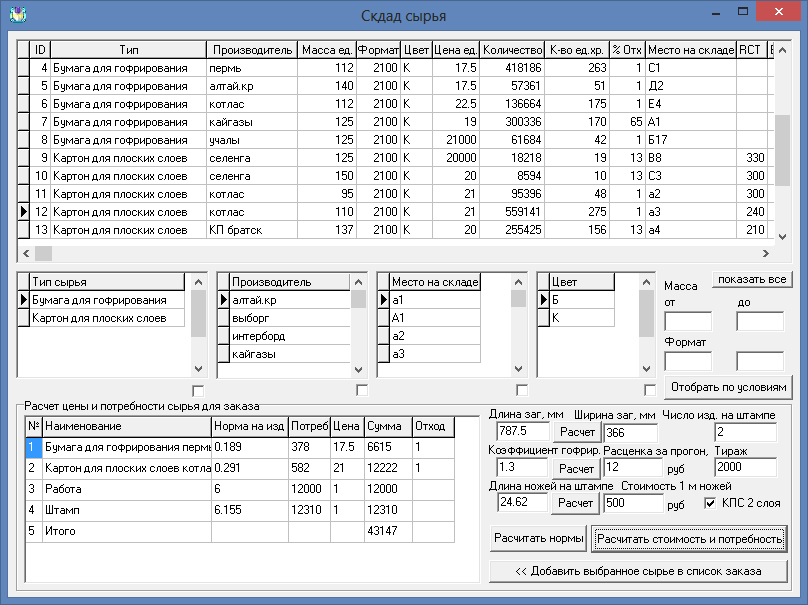
Task: Select интерборд in Производитель filter list
Action: pos(290,336)
